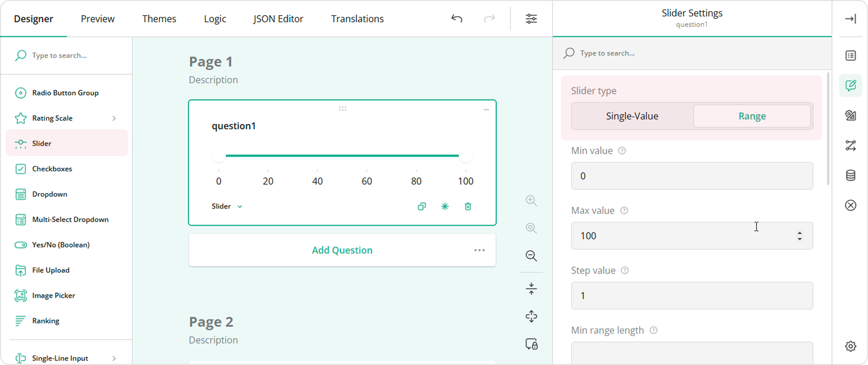
Task: Duplicate question1 using the copy icon
Action: [422, 206]
